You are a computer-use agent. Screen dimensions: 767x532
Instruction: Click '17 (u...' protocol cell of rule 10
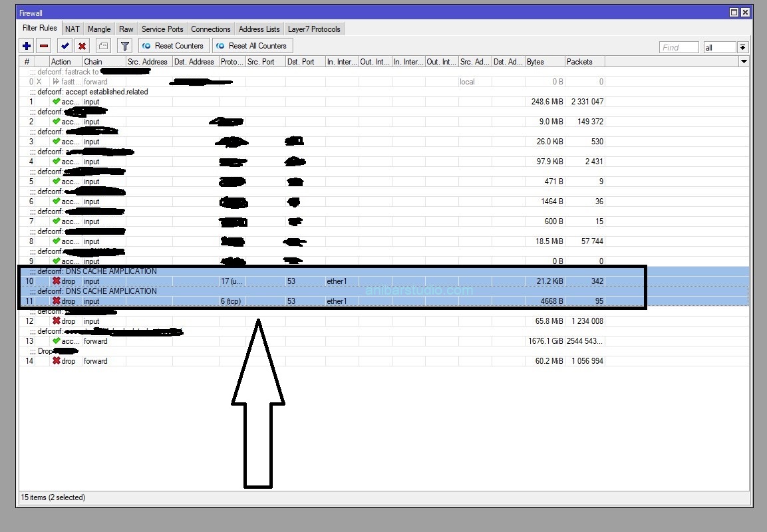pyautogui.click(x=232, y=281)
